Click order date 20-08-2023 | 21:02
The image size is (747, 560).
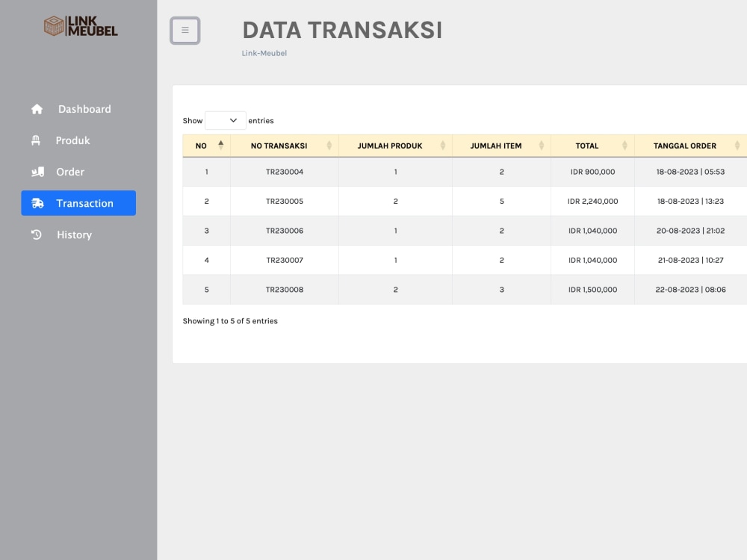[x=690, y=231]
